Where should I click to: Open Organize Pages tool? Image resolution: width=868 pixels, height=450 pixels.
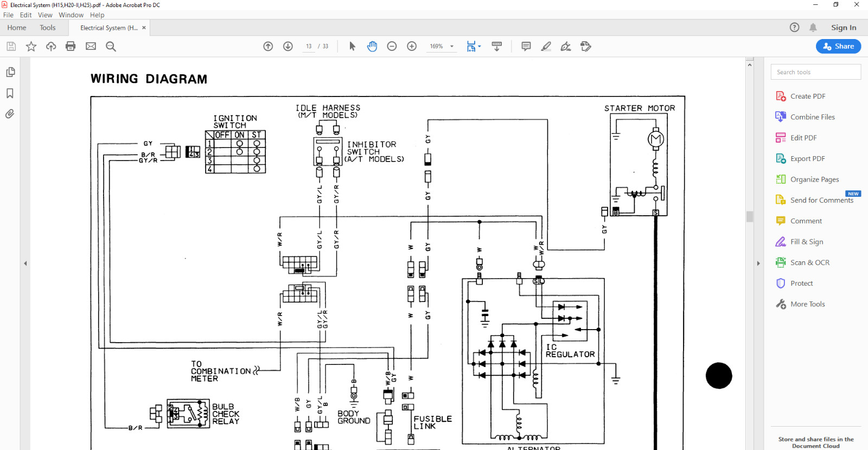807,179
